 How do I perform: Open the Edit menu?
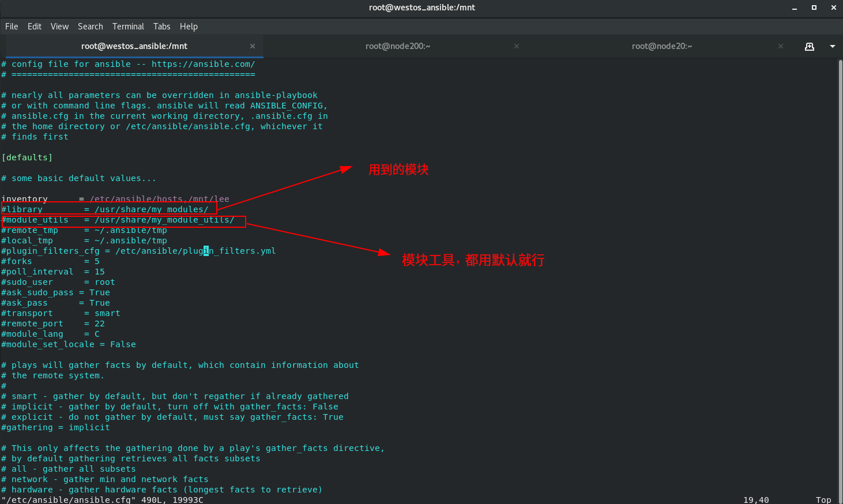[x=35, y=27]
